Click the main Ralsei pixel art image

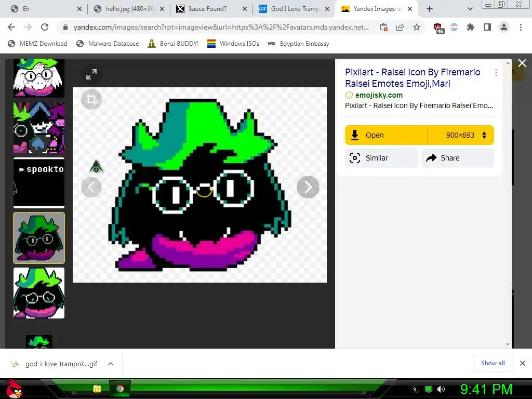coord(200,185)
